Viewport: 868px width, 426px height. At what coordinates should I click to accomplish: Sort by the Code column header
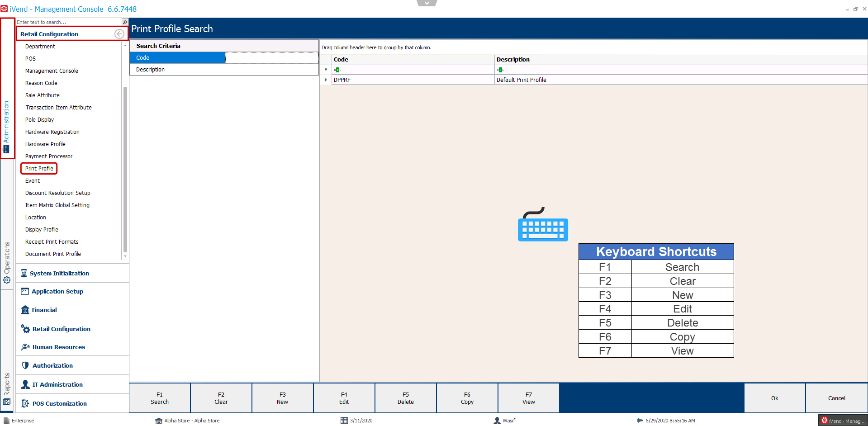point(413,59)
